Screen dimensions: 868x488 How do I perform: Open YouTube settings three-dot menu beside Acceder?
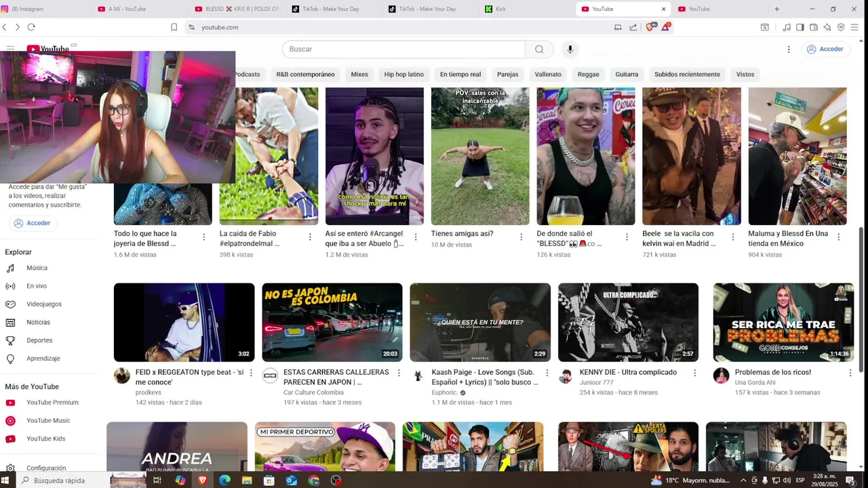[x=789, y=49]
